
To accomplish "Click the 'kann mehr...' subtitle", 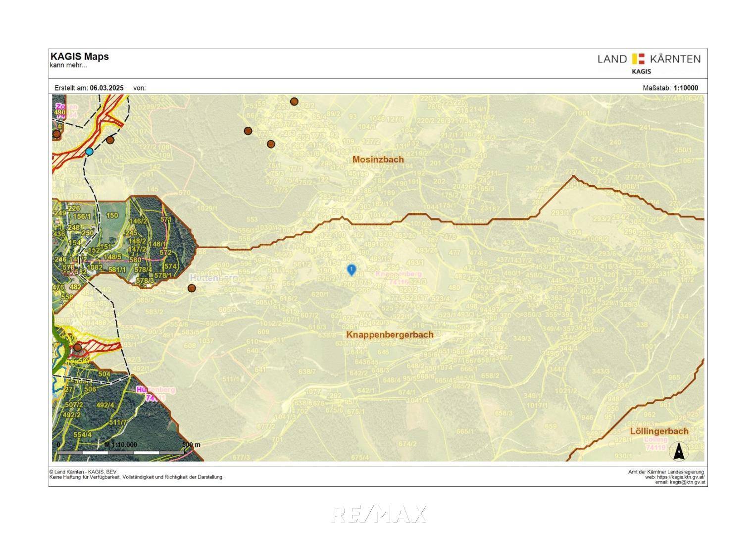I will [x=69, y=65].
